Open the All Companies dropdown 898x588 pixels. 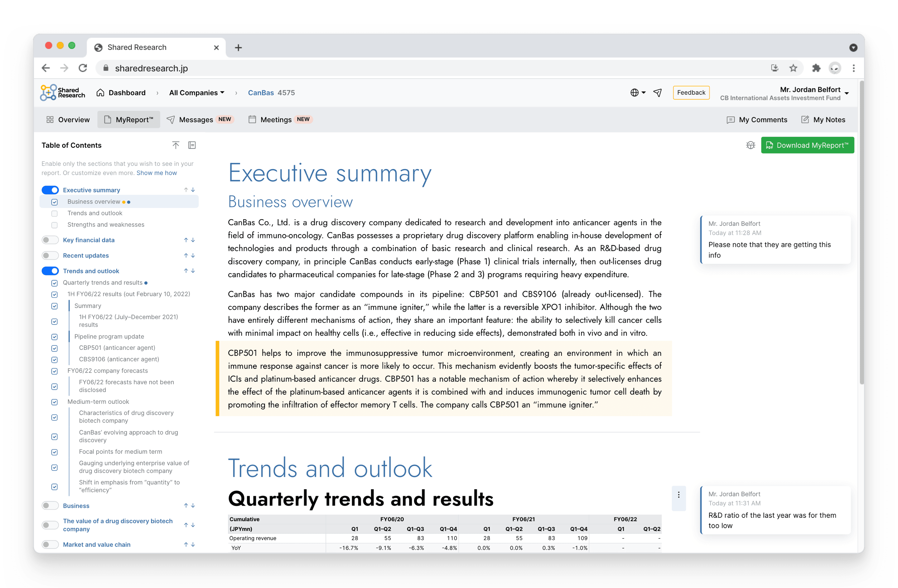coord(196,93)
